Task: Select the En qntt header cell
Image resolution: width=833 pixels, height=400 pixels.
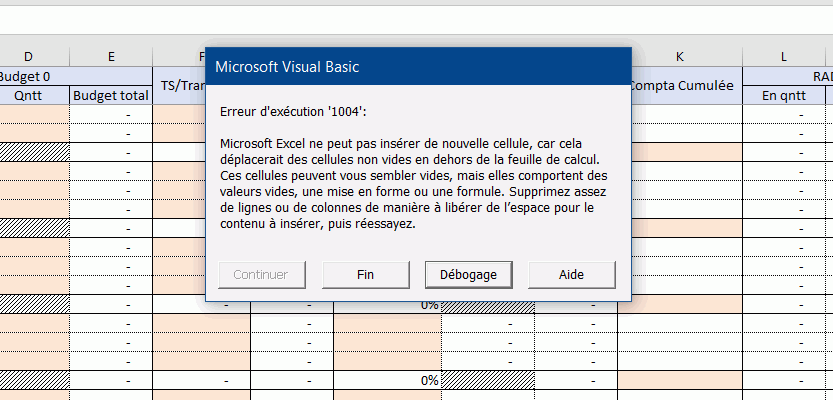Action: click(783, 96)
